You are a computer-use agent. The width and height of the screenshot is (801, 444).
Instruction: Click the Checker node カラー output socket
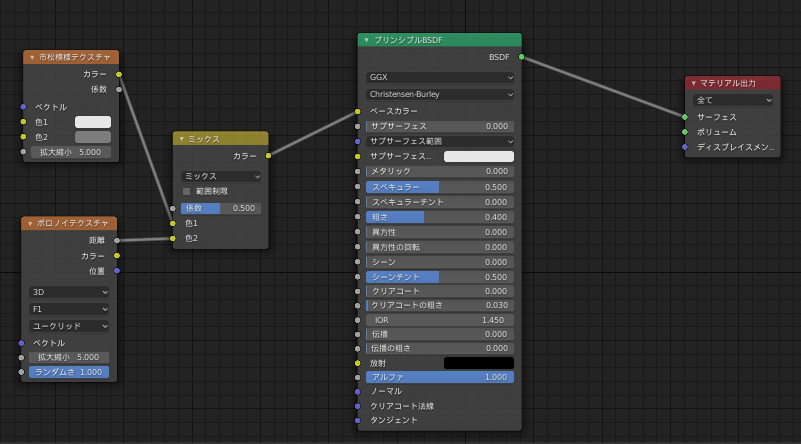tap(119, 75)
